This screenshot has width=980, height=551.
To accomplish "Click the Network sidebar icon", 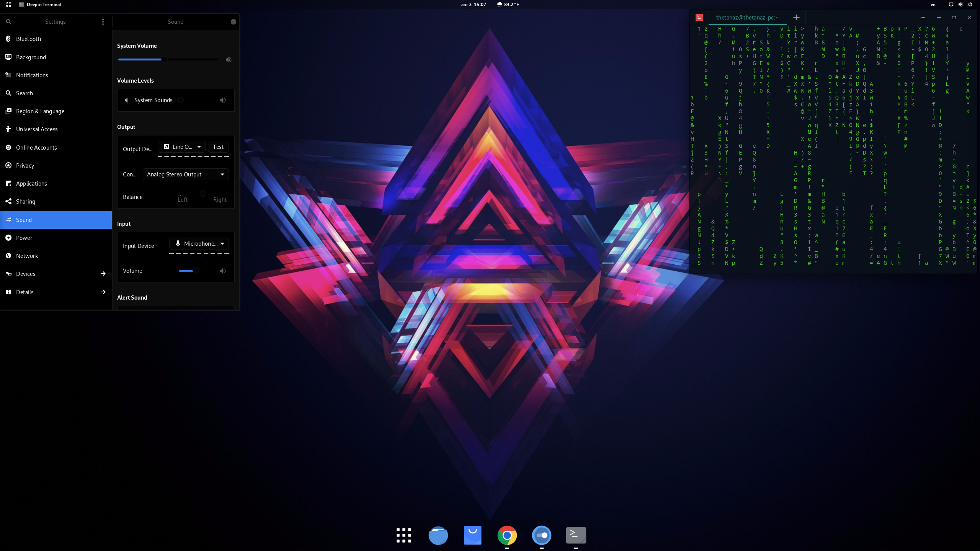I will 8,256.
